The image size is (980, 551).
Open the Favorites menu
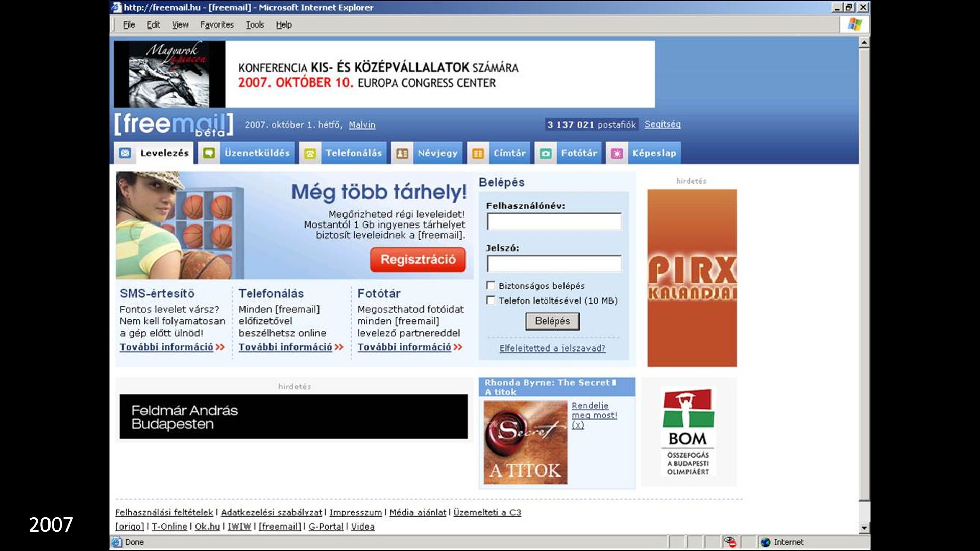(217, 24)
